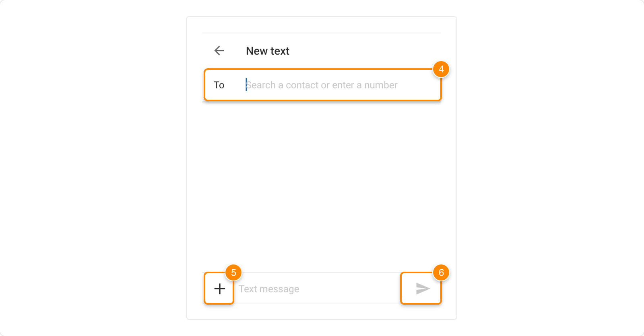Click the word "Text" in the compose placeholder
The image size is (644, 336).
[x=248, y=289]
